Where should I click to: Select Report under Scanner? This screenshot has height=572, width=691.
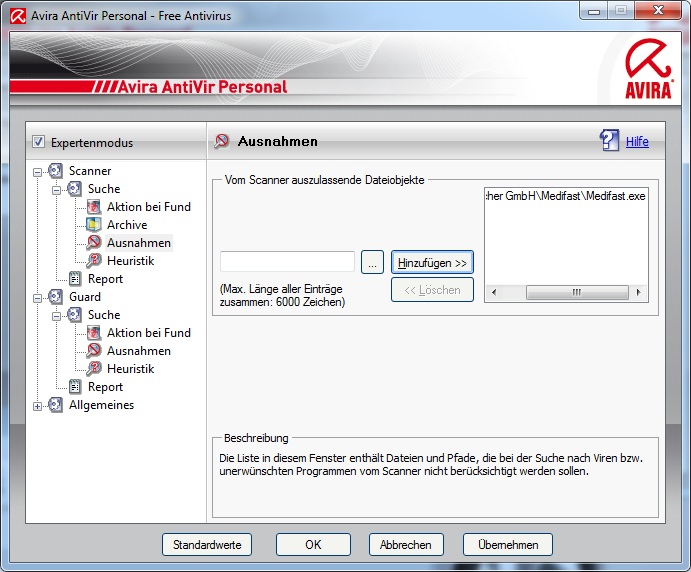[105, 279]
